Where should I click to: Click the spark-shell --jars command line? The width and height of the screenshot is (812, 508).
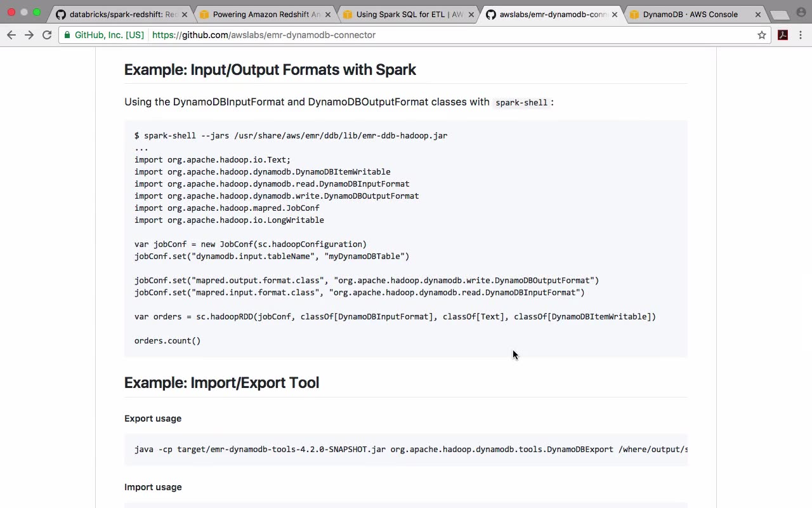(291, 135)
